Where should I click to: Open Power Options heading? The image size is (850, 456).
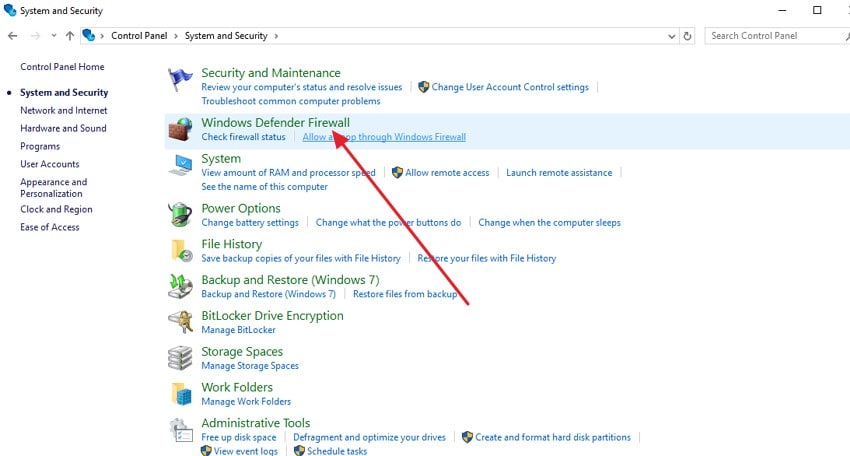[241, 208]
